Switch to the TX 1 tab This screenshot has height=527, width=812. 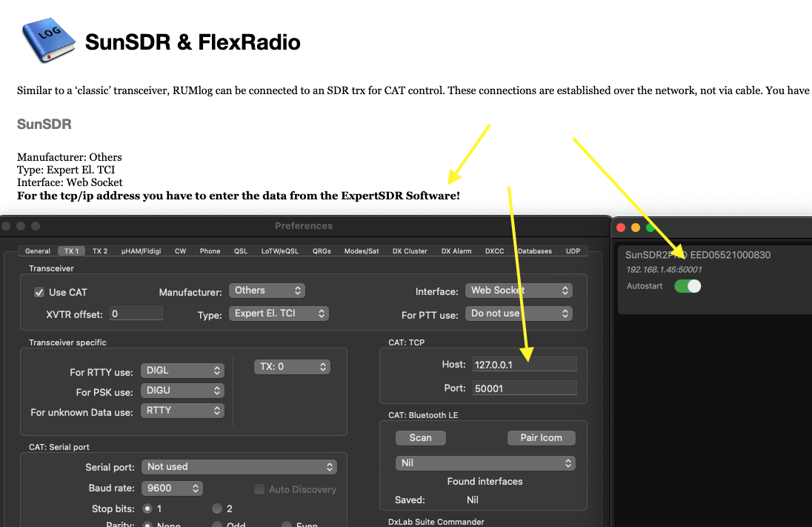pyautogui.click(x=71, y=251)
